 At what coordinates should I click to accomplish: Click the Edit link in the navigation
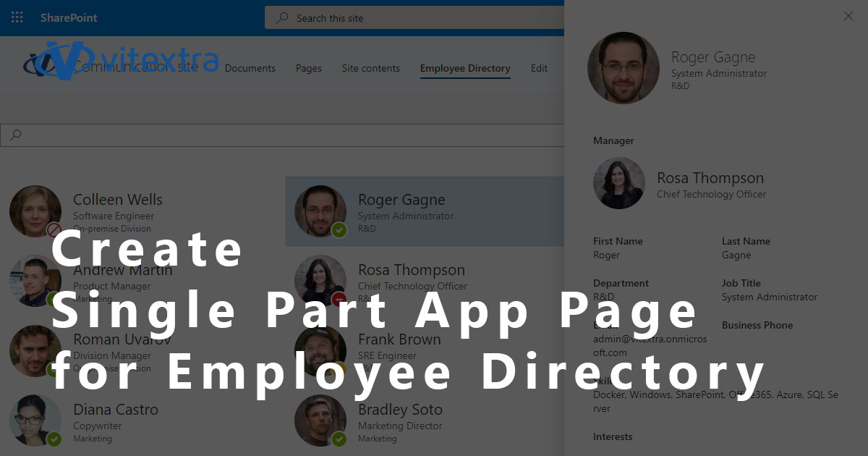[x=539, y=69]
